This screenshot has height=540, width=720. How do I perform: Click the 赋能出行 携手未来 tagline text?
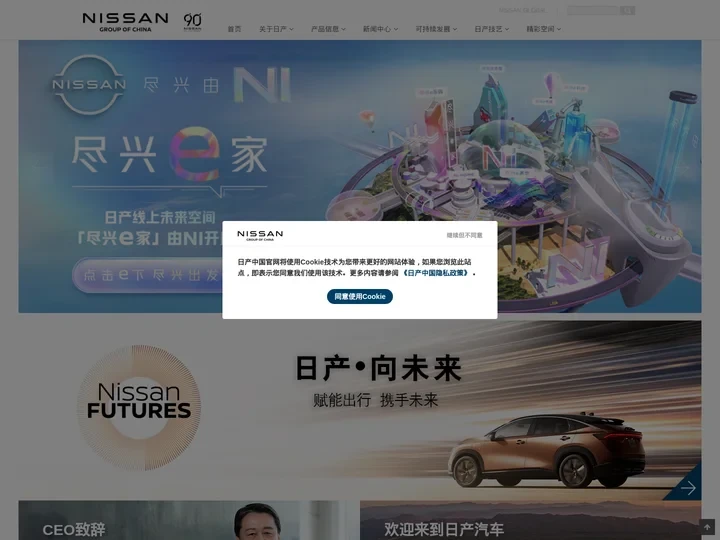point(376,400)
